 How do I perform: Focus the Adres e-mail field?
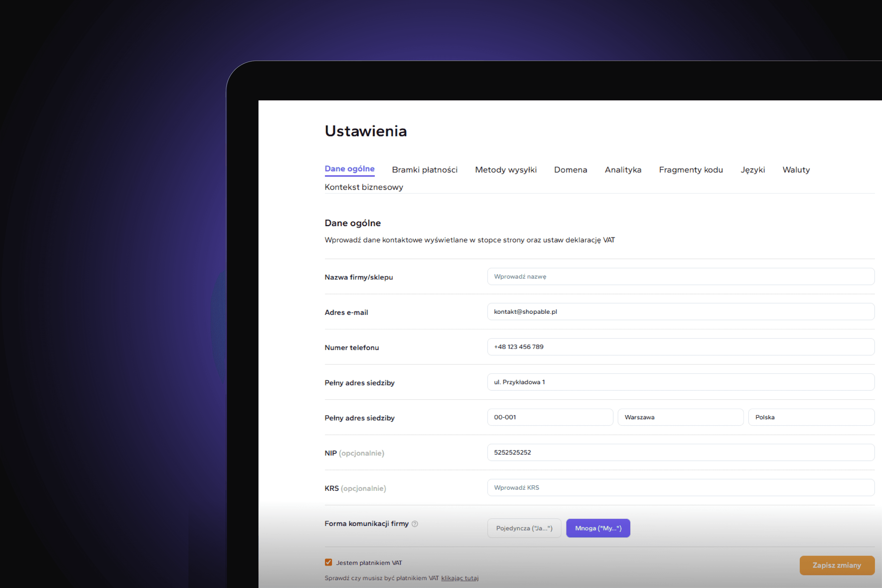pyautogui.click(x=681, y=312)
